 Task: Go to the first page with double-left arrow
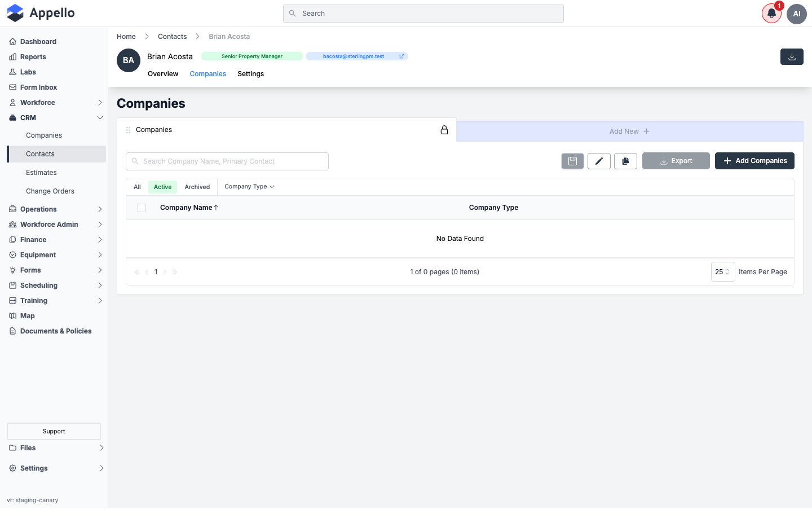137,272
